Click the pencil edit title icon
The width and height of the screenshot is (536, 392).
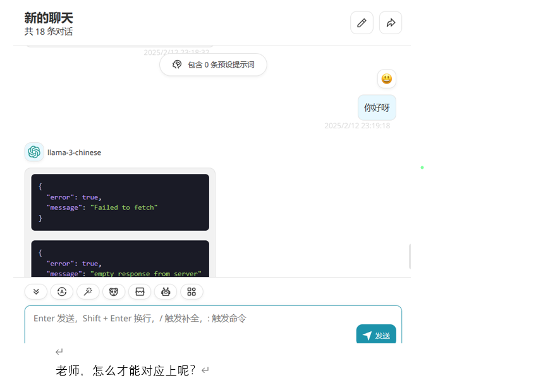pyautogui.click(x=362, y=23)
